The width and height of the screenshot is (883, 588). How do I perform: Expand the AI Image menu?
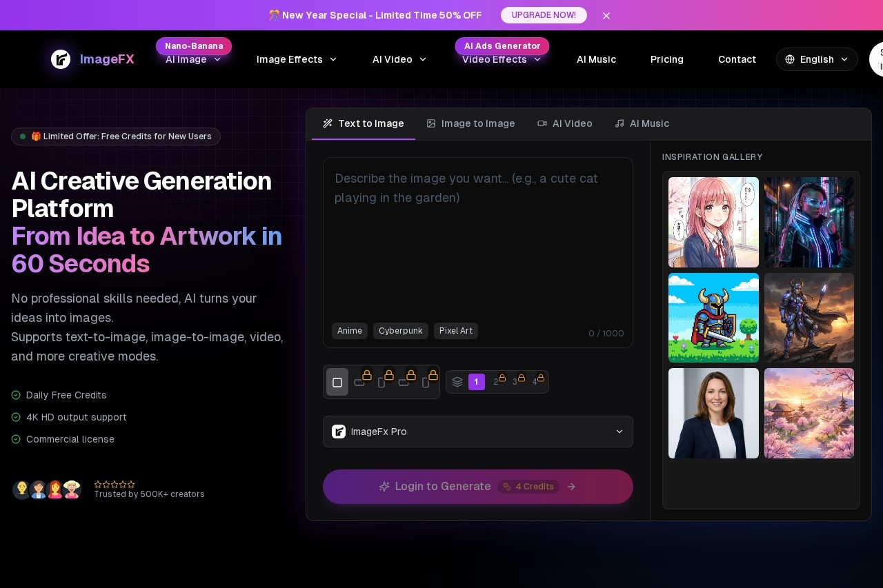click(193, 59)
